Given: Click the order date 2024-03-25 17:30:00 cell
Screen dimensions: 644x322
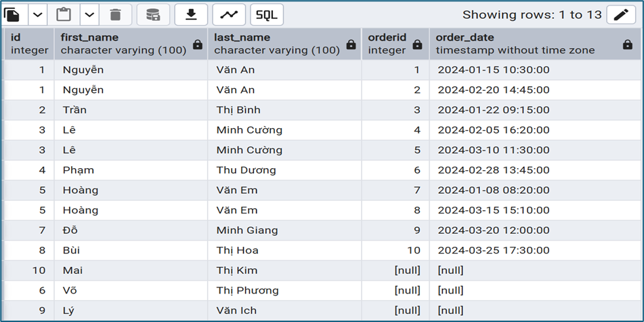Looking at the screenshot, I should (x=493, y=250).
